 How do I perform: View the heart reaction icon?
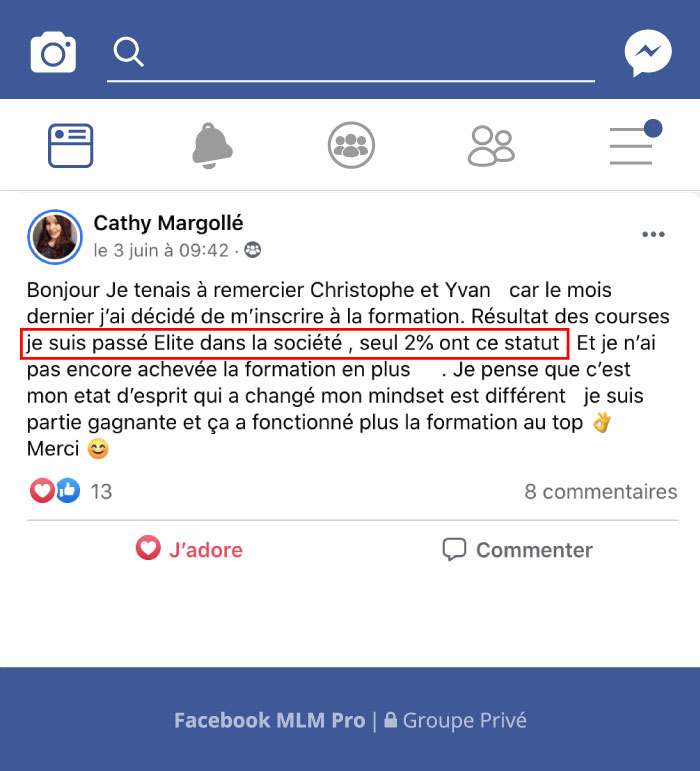[x=42, y=491]
